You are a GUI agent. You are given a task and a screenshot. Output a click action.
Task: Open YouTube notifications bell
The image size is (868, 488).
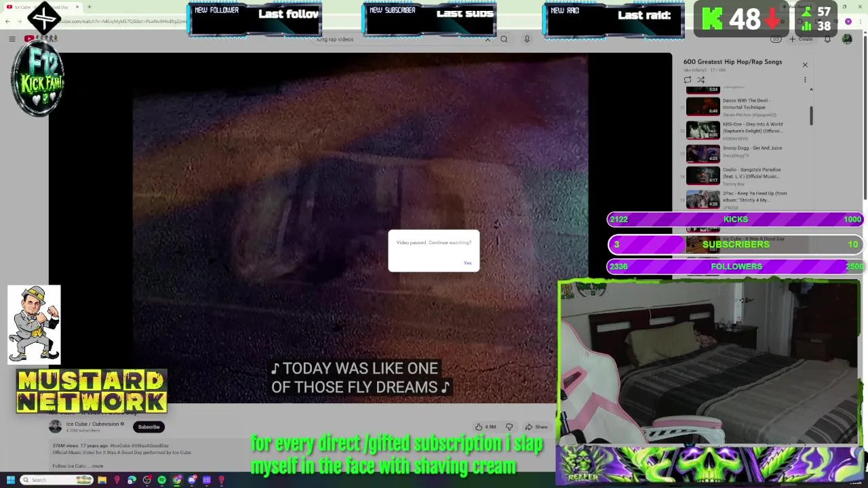pos(827,39)
